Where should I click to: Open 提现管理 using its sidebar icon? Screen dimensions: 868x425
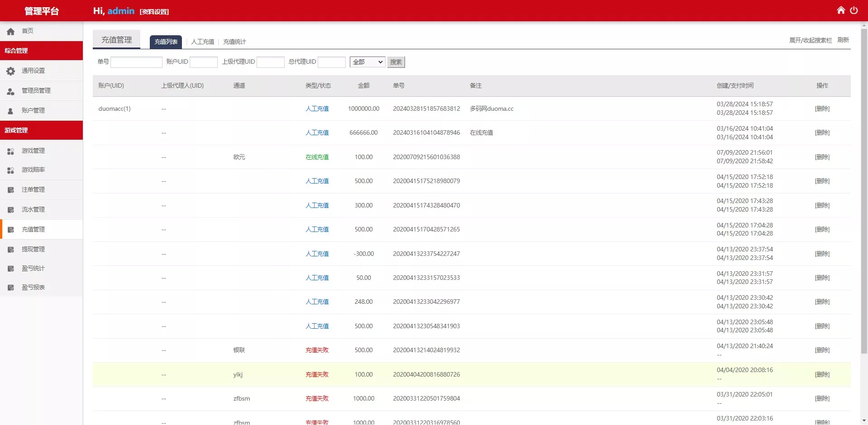point(10,249)
